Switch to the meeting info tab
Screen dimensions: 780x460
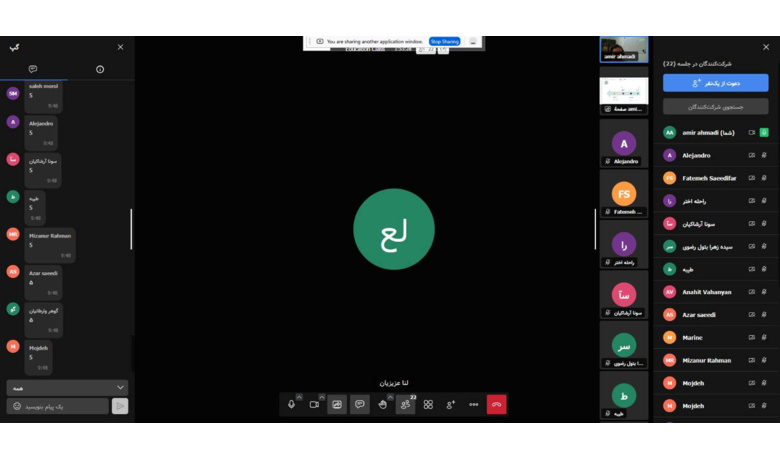coord(100,69)
